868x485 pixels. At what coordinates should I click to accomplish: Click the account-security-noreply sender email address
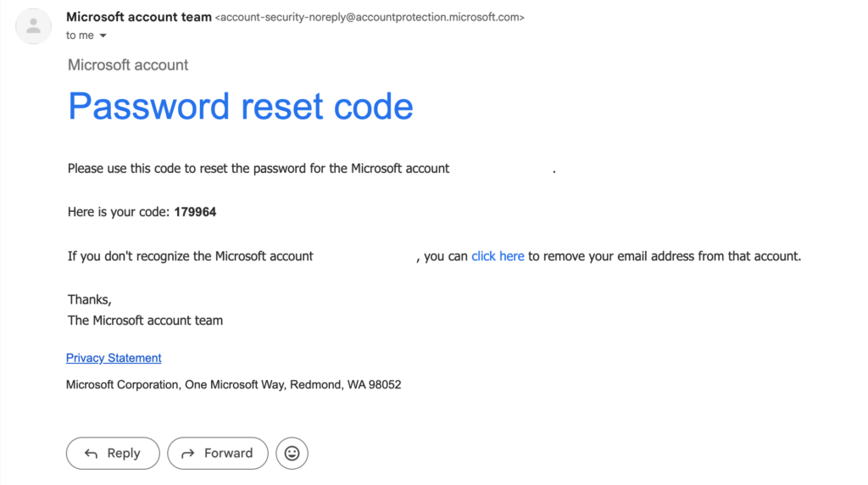click(x=370, y=17)
